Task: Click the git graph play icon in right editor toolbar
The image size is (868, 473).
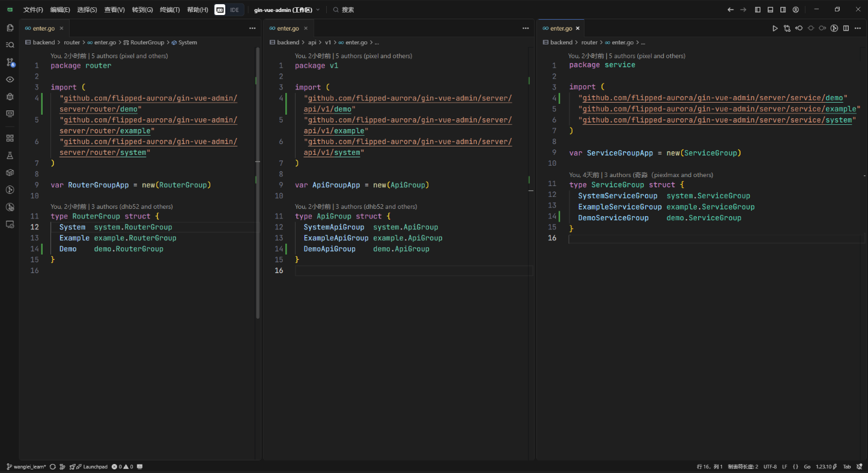Action: (x=834, y=28)
